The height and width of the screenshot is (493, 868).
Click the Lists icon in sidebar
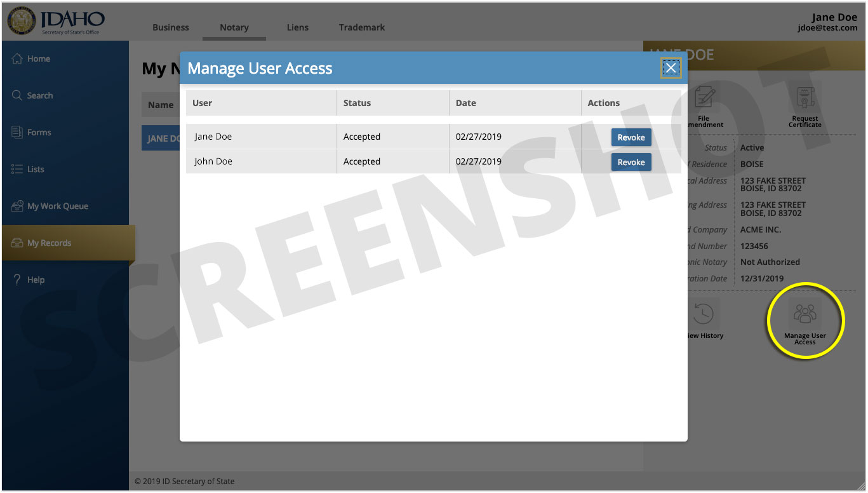(17, 169)
